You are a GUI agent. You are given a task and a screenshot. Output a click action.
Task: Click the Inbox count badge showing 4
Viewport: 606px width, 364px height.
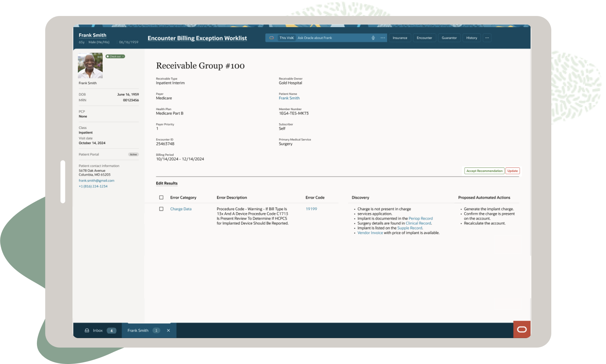[x=112, y=331]
